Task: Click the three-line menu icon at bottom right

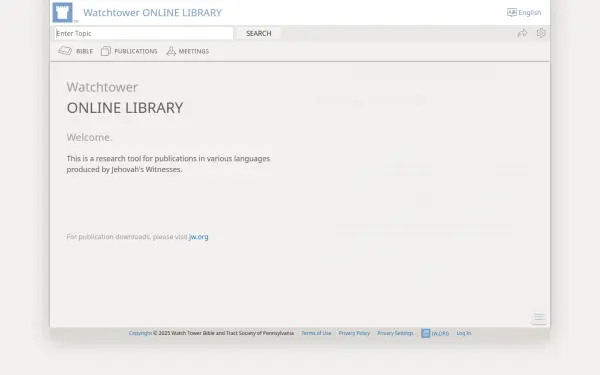Action: click(x=539, y=318)
